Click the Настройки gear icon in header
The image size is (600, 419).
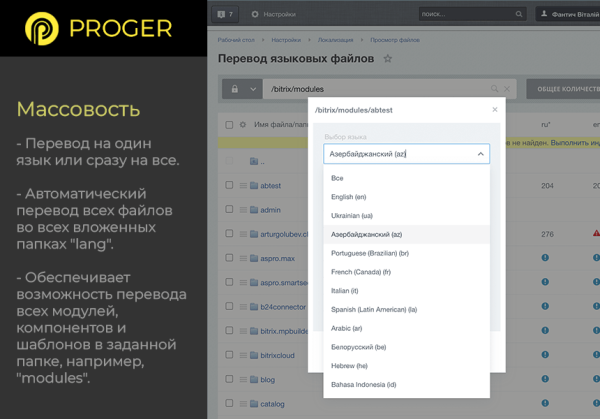254,14
